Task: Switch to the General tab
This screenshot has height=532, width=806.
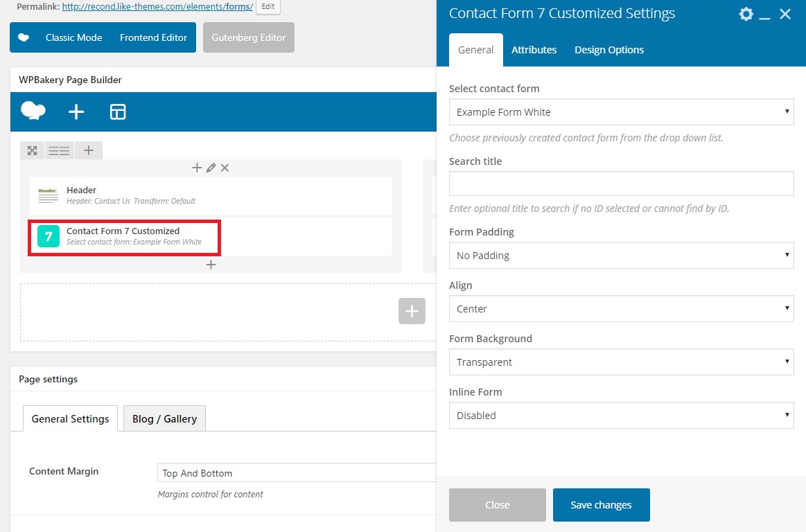Action: (476, 50)
